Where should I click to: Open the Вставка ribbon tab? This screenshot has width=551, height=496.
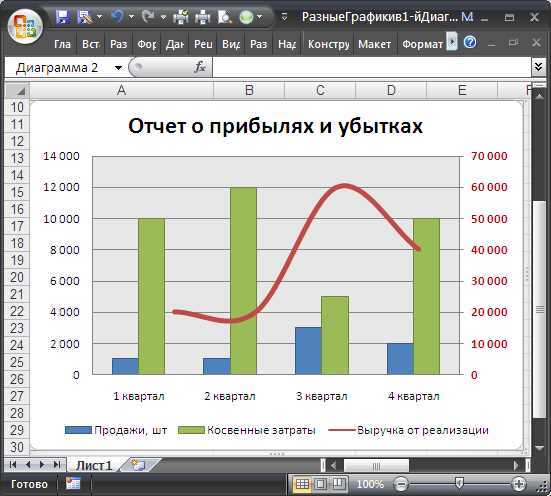(91, 44)
